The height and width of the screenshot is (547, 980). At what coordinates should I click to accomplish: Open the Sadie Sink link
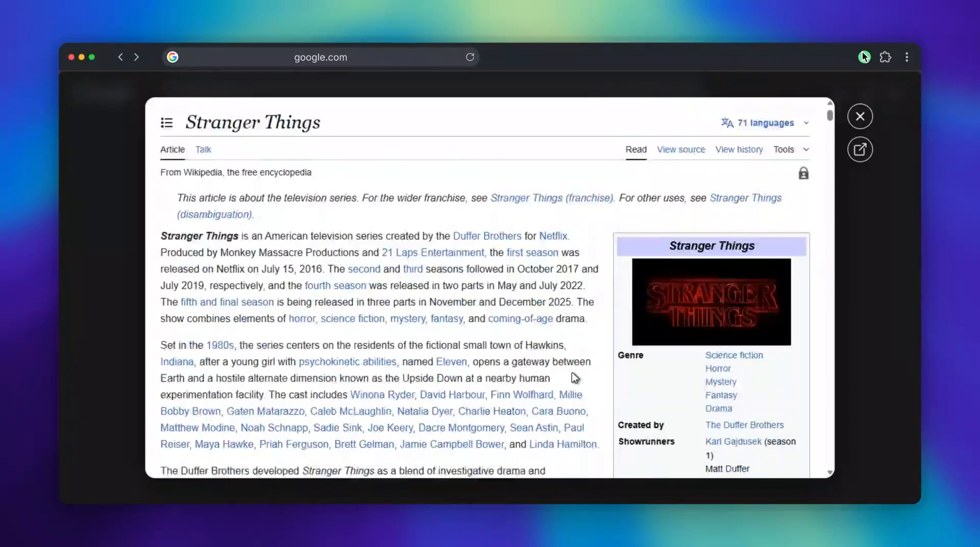coord(337,428)
